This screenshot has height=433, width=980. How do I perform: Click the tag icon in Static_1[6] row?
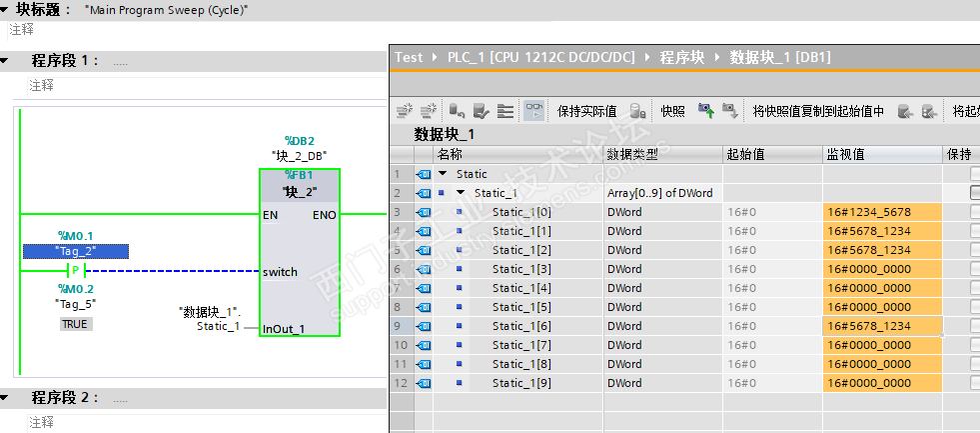click(424, 326)
